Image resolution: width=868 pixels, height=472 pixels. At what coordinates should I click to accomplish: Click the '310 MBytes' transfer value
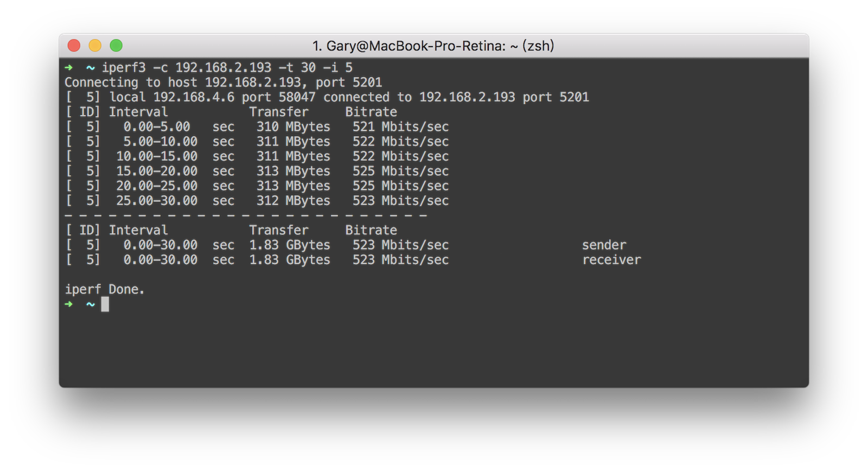point(293,127)
